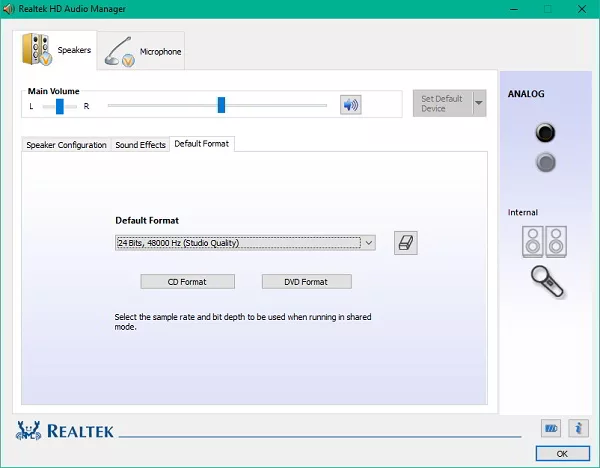Screen dimensions: 600x468
Task: Click the eraser restore default format icon
Action: click(405, 242)
